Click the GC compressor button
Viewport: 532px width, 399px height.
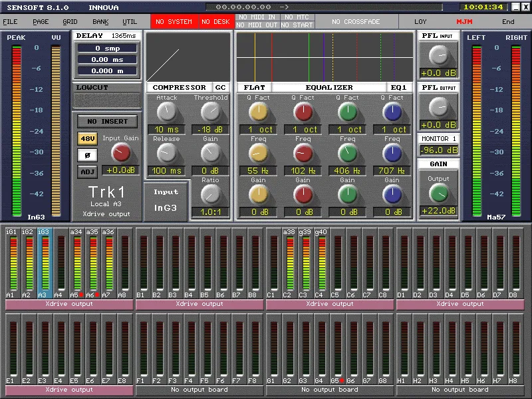point(220,88)
